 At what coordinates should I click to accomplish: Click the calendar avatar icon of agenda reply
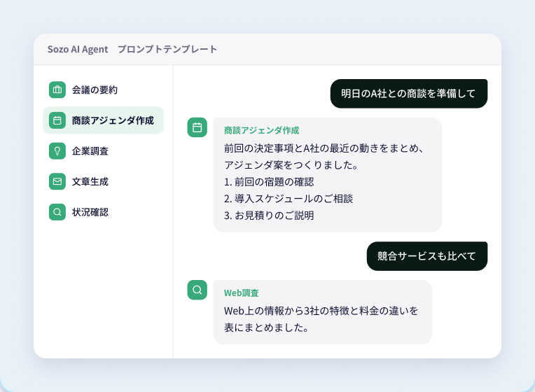197,127
